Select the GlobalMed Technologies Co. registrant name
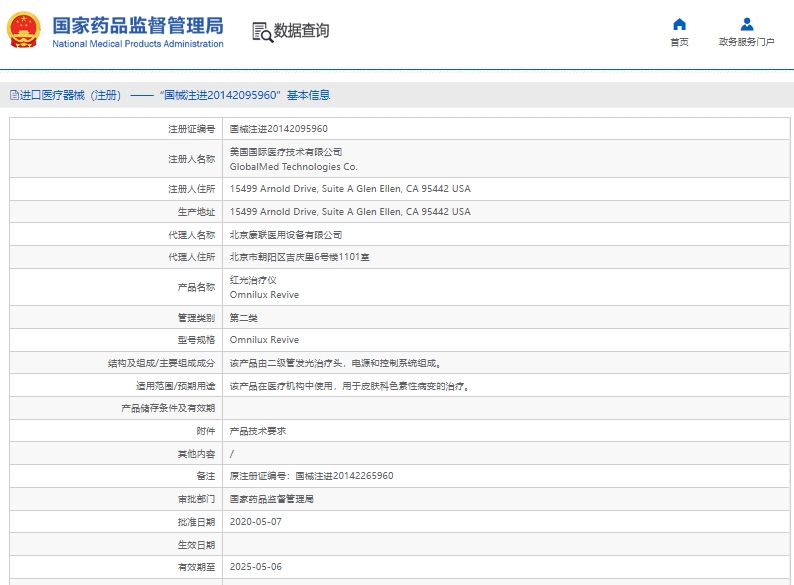This screenshot has width=794, height=585. 293,167
